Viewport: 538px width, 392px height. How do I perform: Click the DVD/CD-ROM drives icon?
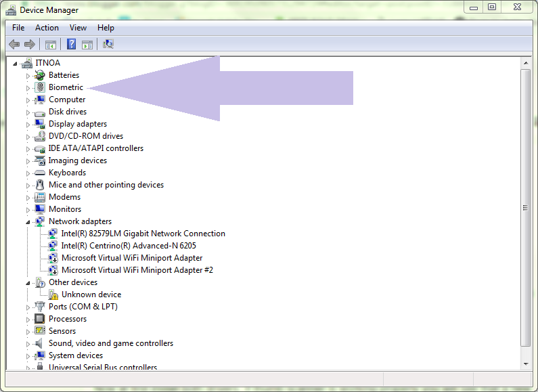[x=40, y=136]
